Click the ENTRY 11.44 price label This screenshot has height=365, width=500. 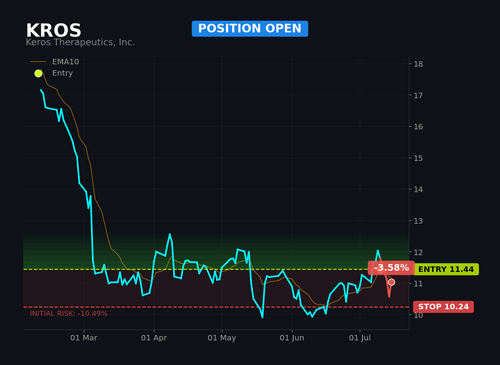(446, 269)
